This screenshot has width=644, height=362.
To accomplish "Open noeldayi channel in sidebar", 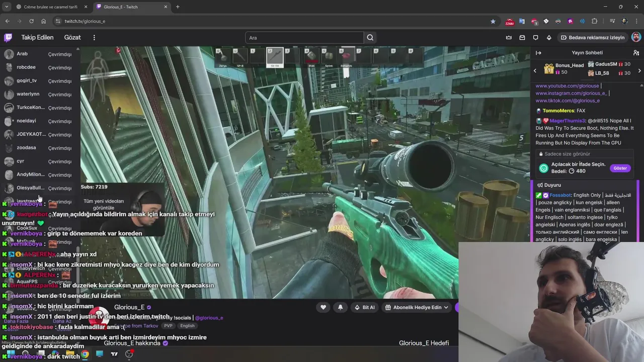I will pyautogui.click(x=40, y=121).
